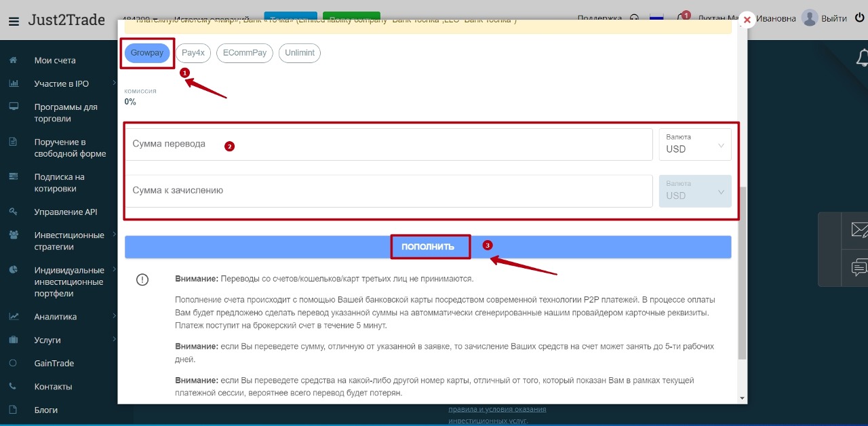Open Блоги sidebar item
This screenshot has height=426, width=868.
[x=46, y=410]
